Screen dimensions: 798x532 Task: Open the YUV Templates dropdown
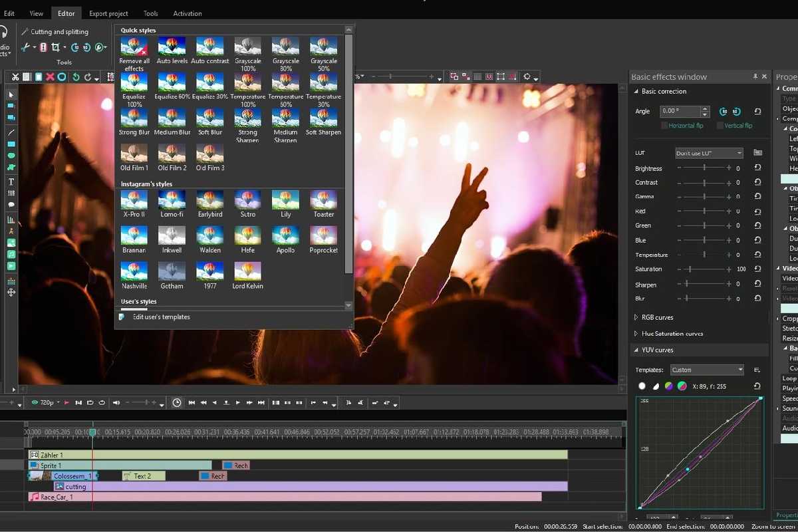pyautogui.click(x=706, y=370)
